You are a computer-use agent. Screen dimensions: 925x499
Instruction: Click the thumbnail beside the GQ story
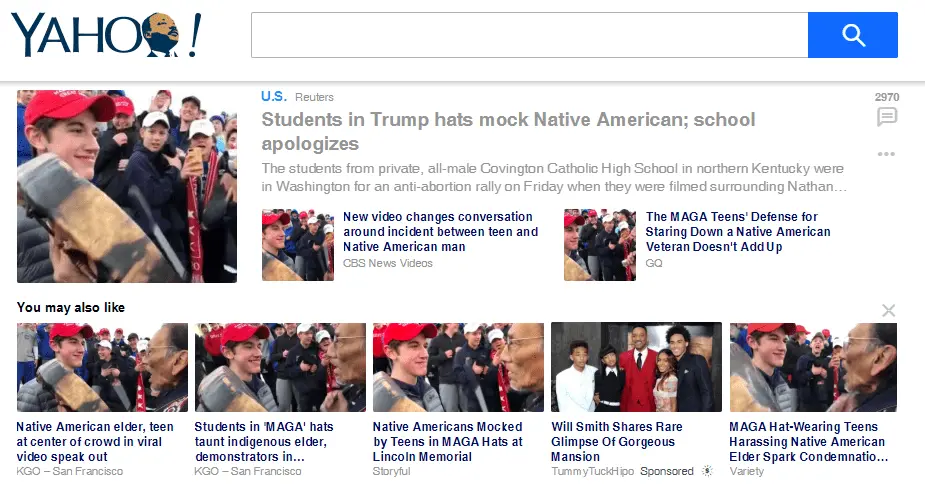pyautogui.click(x=600, y=245)
